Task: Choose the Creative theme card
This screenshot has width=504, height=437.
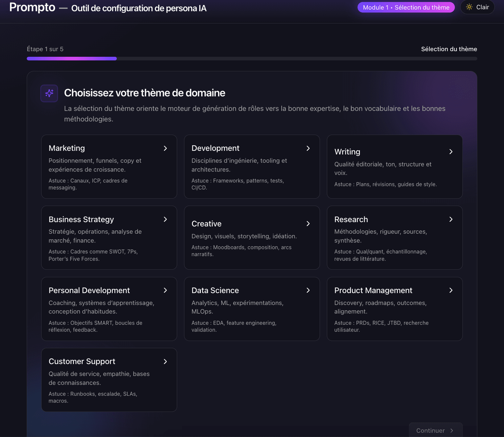Action: coord(252,238)
